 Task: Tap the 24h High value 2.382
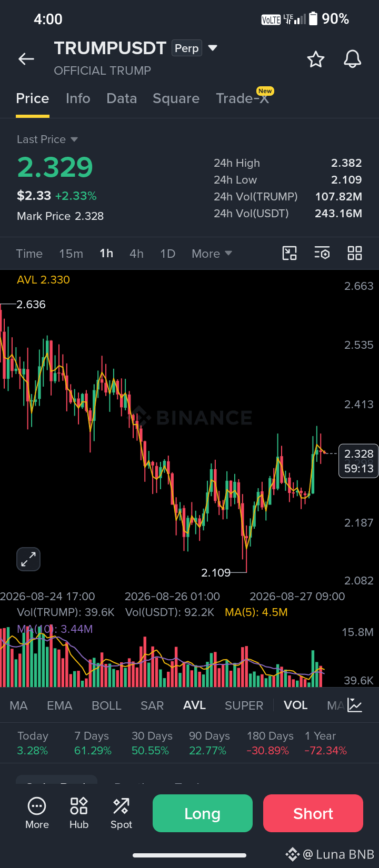[346, 163]
